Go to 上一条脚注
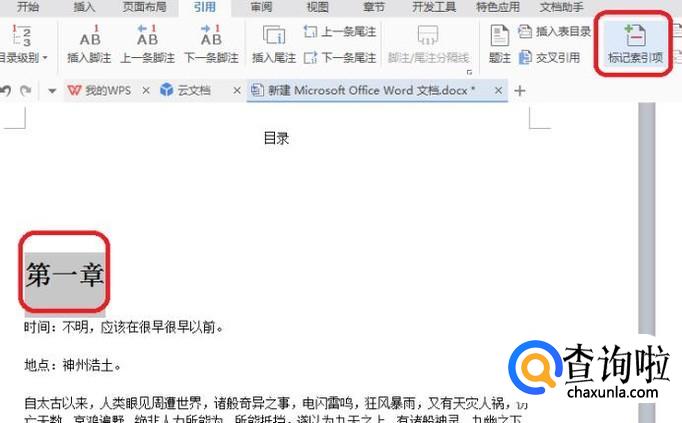The image size is (682, 423). point(147,44)
